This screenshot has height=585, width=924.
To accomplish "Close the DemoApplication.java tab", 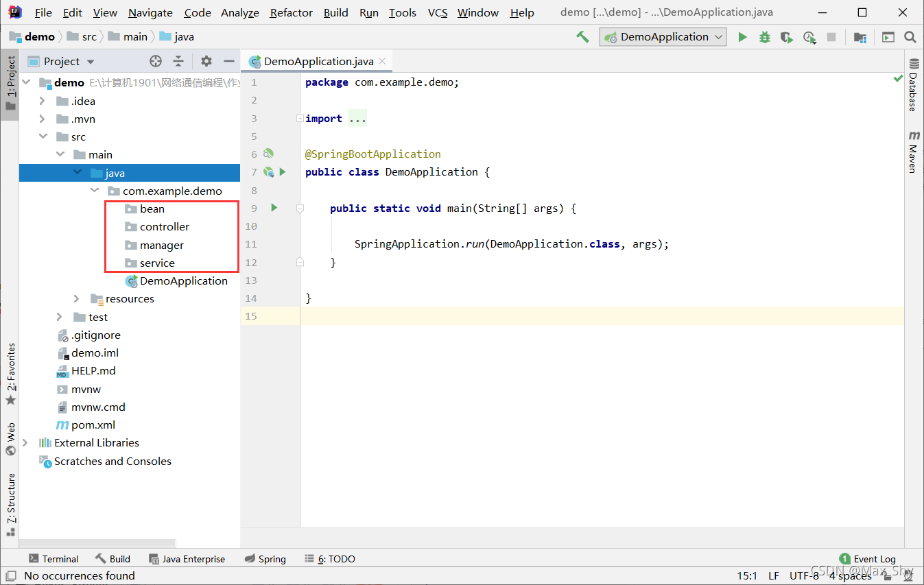I will pyautogui.click(x=382, y=61).
